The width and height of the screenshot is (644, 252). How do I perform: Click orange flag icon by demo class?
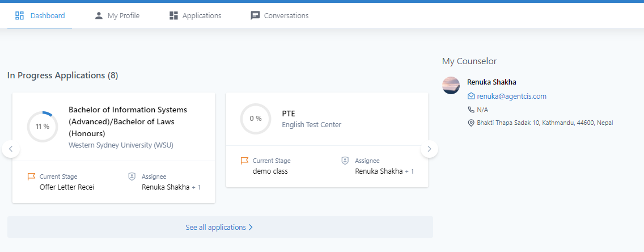tap(244, 161)
